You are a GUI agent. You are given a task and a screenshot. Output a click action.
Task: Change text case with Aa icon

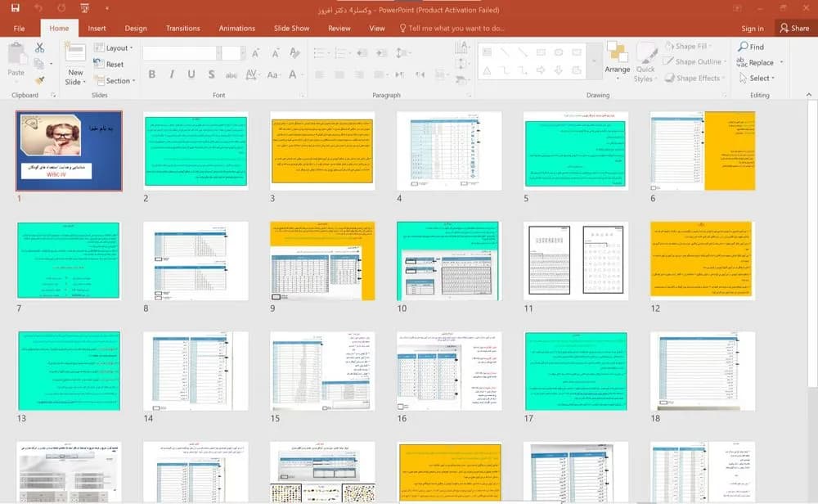point(273,74)
